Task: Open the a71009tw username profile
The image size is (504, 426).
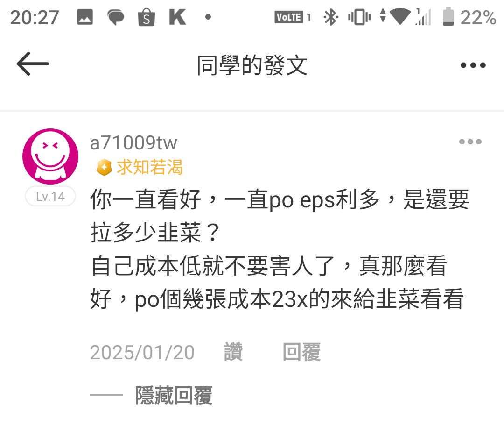Action: 133,142
